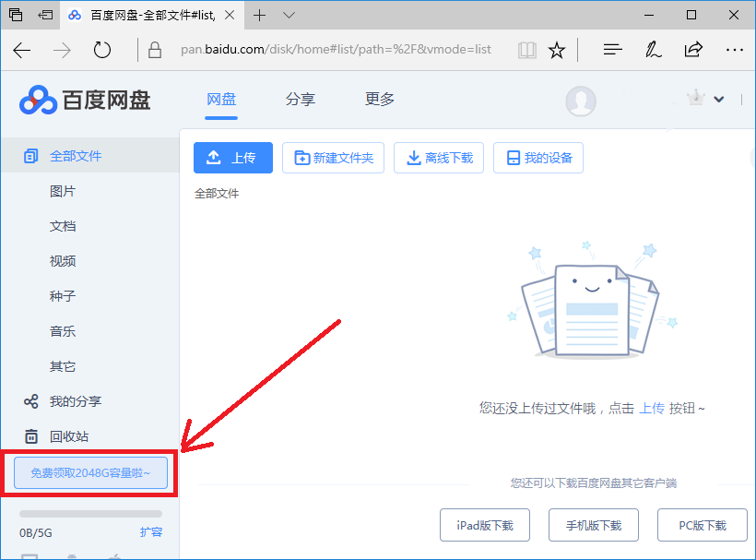Viewport: 756px width, 560px height.
Task: Open Reading view book icon
Action: 527,50
